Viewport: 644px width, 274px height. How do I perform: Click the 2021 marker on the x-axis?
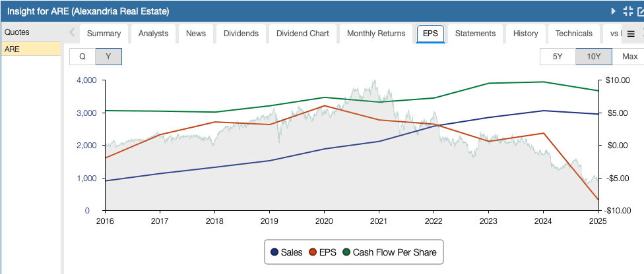[x=378, y=221]
